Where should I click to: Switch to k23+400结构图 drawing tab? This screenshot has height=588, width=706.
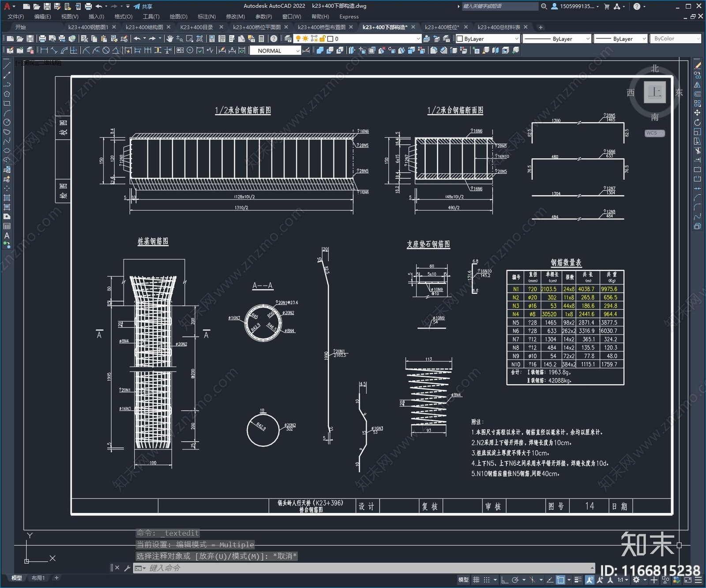coord(144,27)
